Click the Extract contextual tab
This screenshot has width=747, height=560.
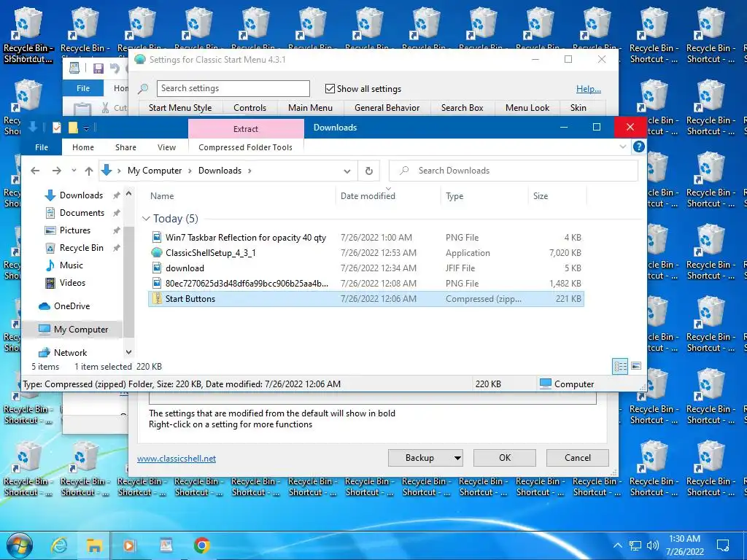pyautogui.click(x=246, y=128)
